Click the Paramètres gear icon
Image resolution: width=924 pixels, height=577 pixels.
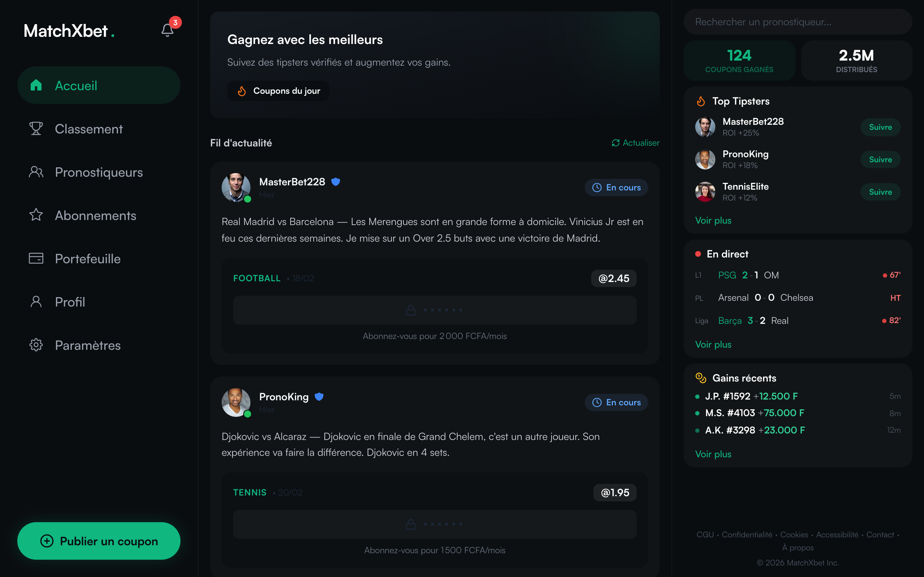(36, 345)
